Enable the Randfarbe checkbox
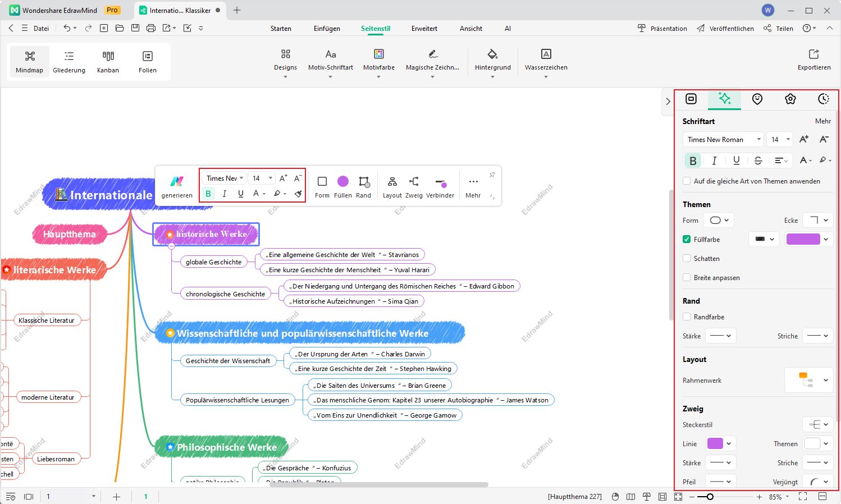Viewport: 841px width, 504px height. click(687, 317)
